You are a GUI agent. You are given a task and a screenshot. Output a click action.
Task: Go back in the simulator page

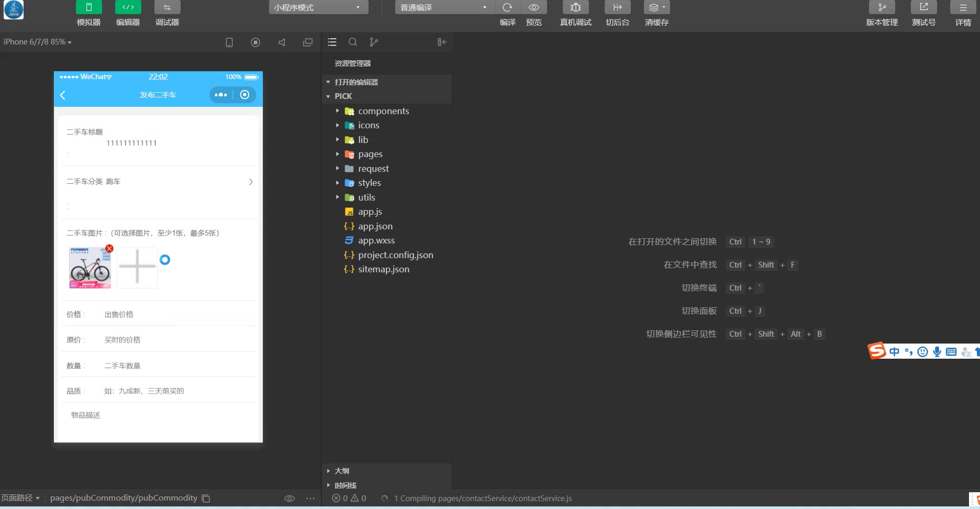pyautogui.click(x=63, y=95)
